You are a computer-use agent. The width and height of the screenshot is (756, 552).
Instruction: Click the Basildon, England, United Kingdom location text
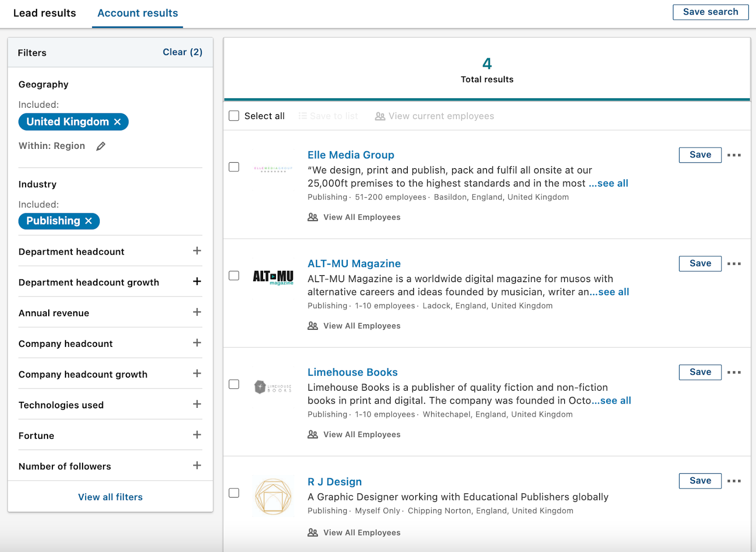pyautogui.click(x=501, y=197)
